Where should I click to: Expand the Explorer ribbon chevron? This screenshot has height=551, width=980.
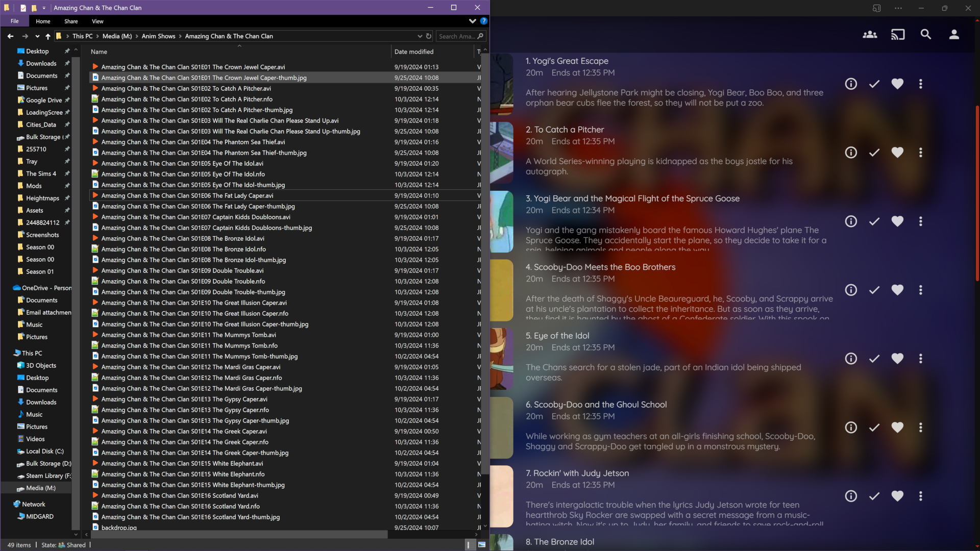pos(472,21)
